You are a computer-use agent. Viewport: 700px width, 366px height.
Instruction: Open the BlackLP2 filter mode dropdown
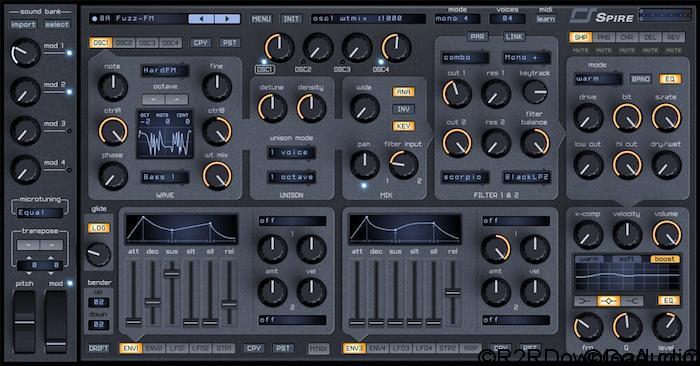coord(527,177)
